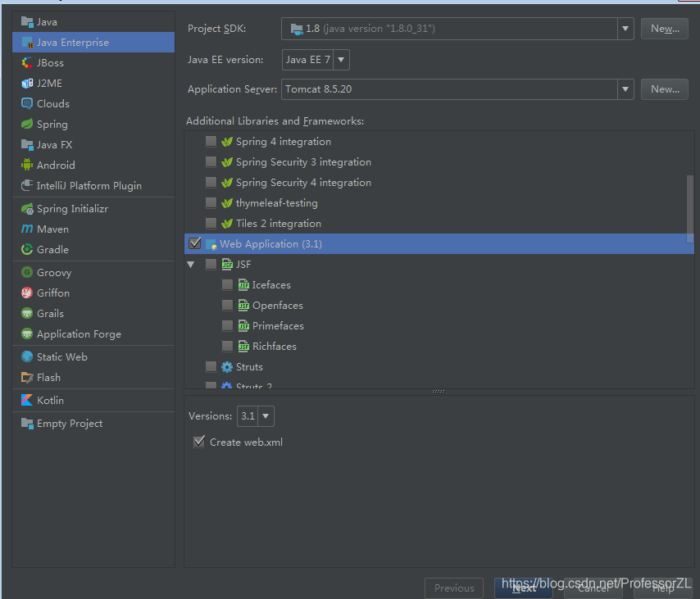Image resolution: width=700 pixels, height=599 pixels.
Task: Click New button beside Application Server
Action: click(x=664, y=89)
